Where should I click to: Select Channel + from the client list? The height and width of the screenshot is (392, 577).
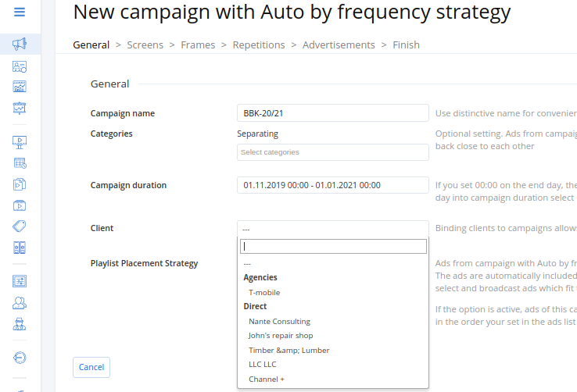coord(267,380)
